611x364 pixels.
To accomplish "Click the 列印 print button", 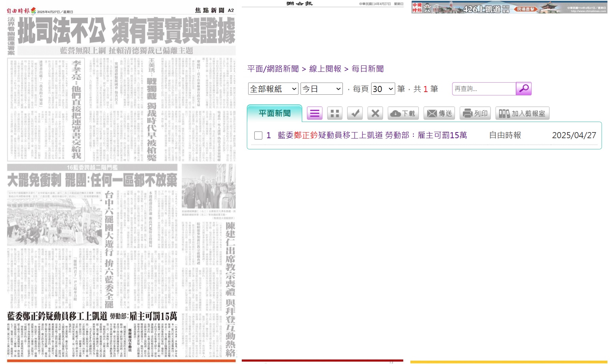I will [x=475, y=113].
